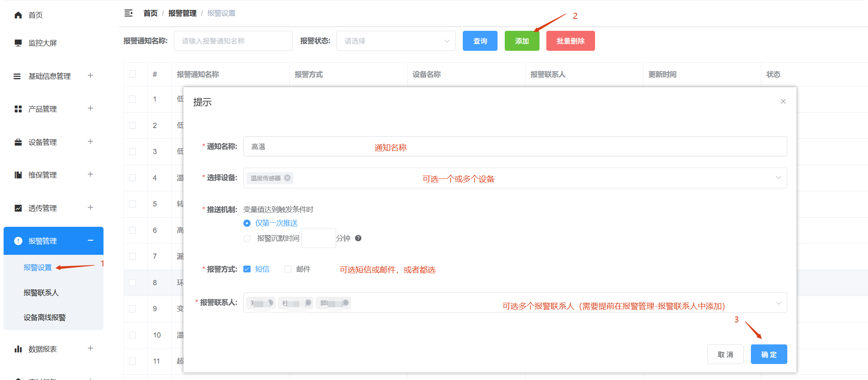Viewport: 868px width, 380px height.
Task: Remove the second alarm contact tag starting with 杜
Action: [x=308, y=302]
